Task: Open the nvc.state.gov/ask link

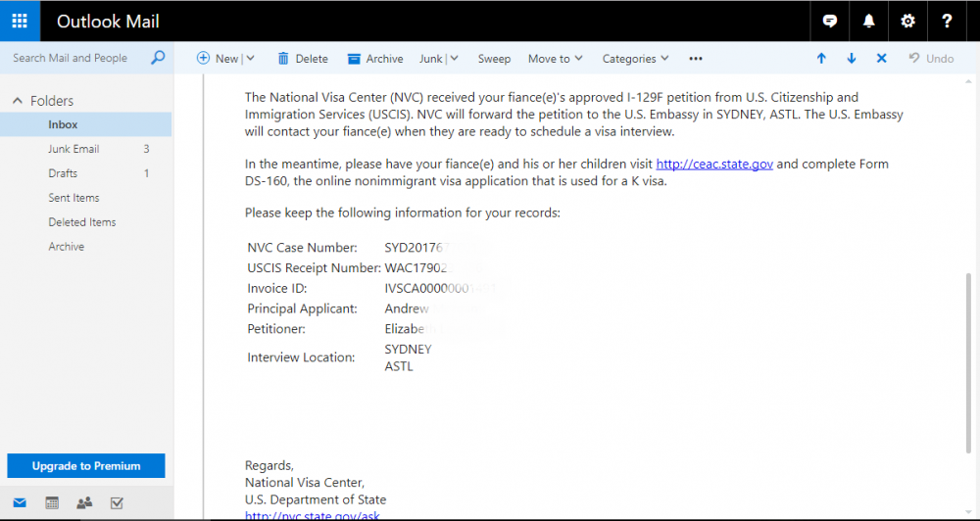Action: click(x=312, y=516)
